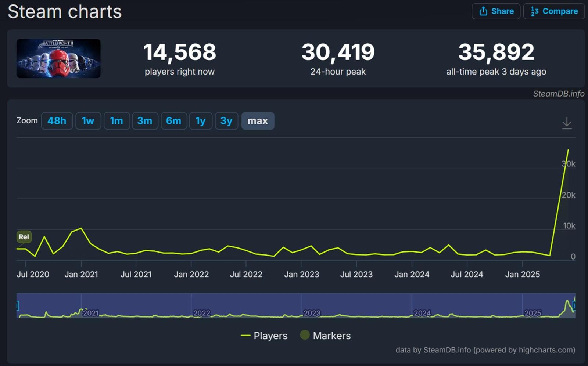Click the 30,419 24-hour peak figure

(x=338, y=52)
